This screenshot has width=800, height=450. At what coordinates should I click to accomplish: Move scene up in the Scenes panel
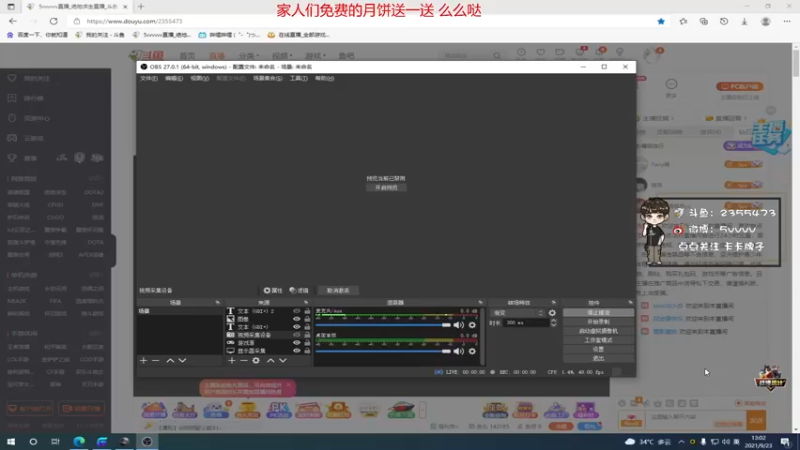(x=170, y=360)
